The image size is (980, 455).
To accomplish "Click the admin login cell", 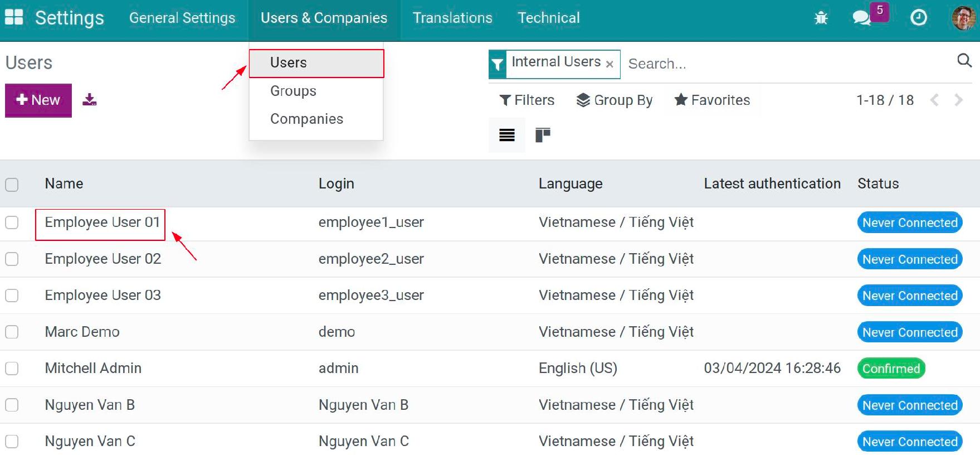I will [338, 369].
